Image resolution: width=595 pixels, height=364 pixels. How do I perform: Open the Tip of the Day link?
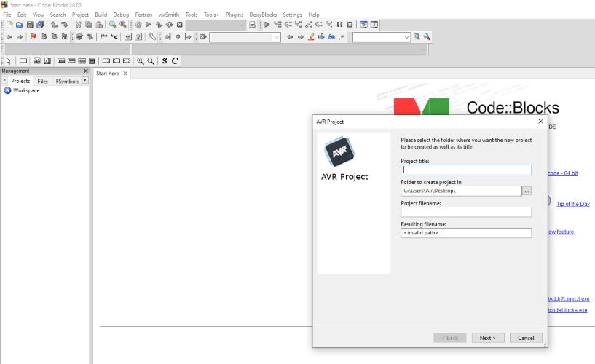point(572,204)
